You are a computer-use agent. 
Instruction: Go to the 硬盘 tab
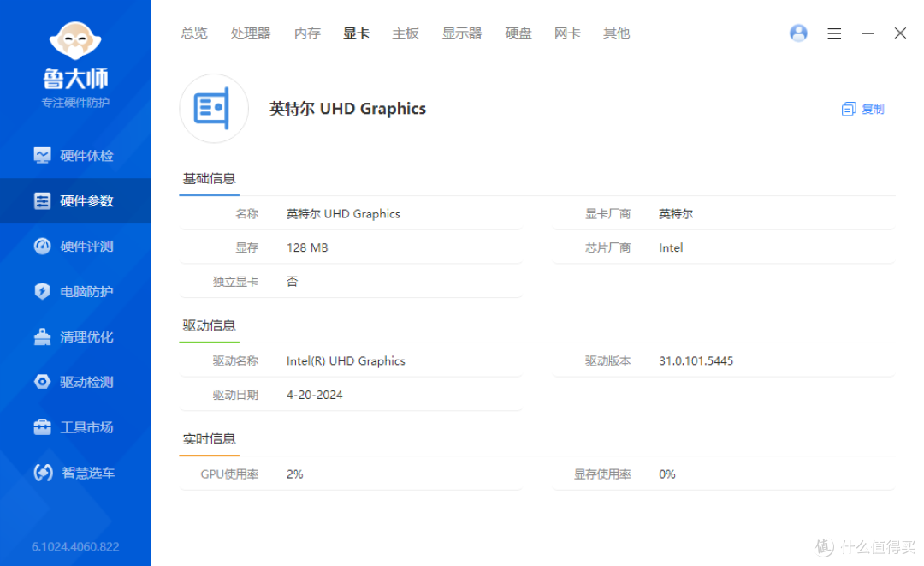[x=518, y=33]
